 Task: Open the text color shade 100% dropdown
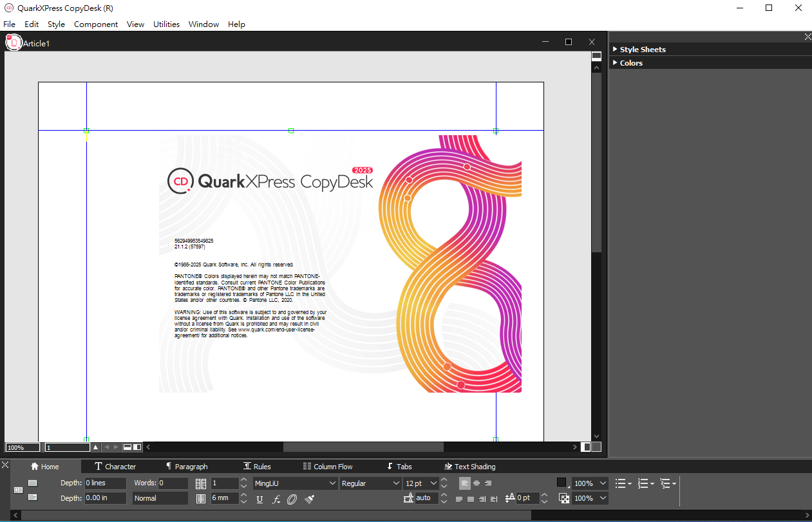(603, 483)
